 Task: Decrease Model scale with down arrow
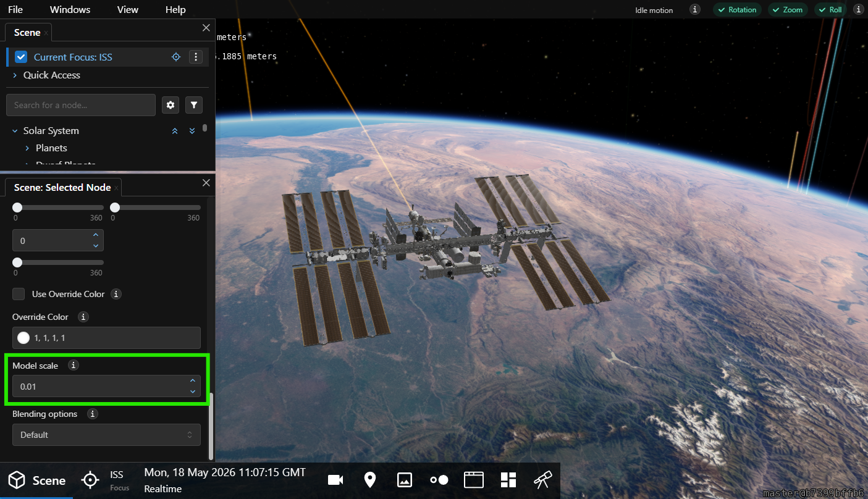(193, 392)
